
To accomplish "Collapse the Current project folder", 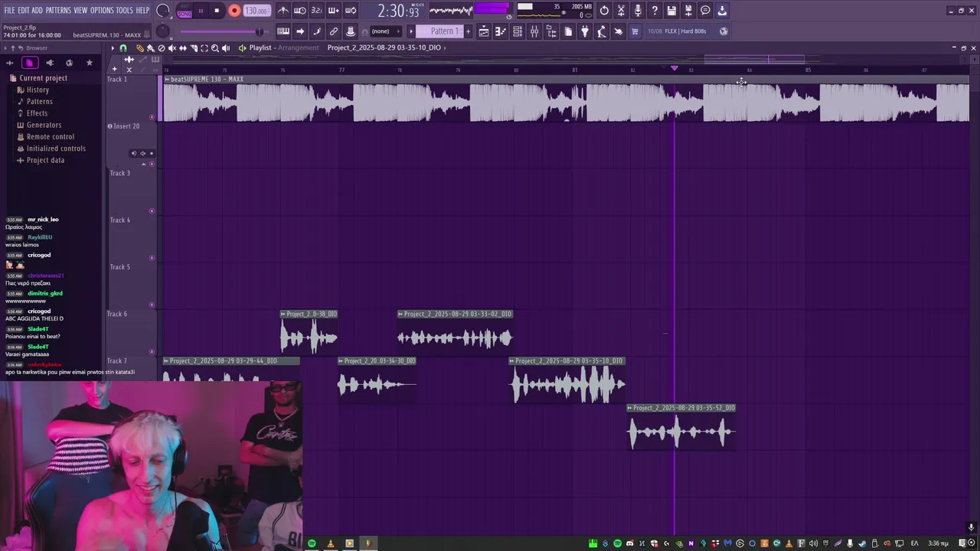I will point(43,78).
